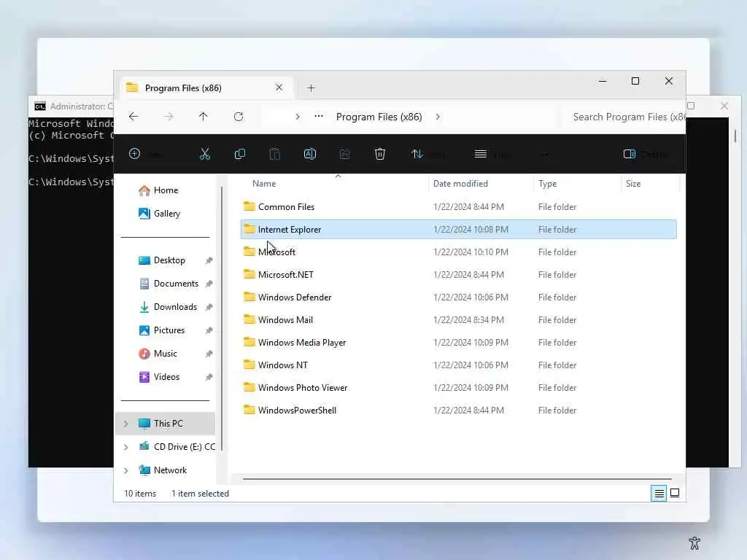Image resolution: width=747 pixels, height=560 pixels.
Task: Select the Microsoft.NET folder
Action: (459, 274)
